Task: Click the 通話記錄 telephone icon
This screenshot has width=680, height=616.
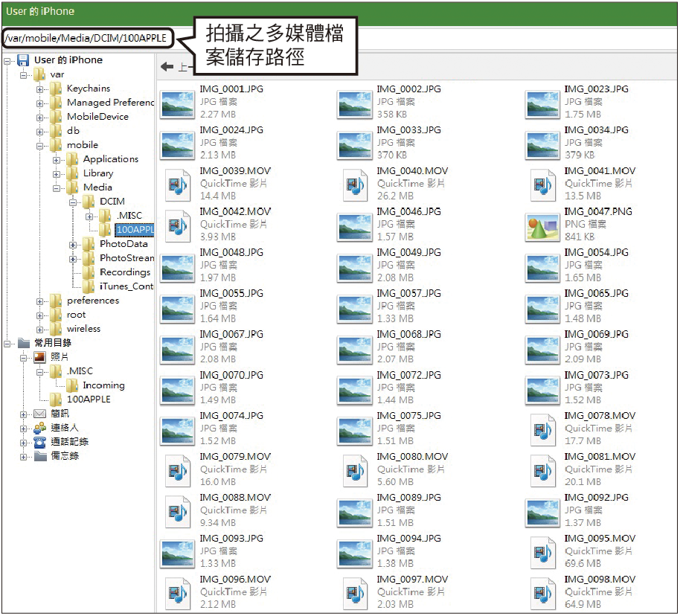Action: (39, 442)
